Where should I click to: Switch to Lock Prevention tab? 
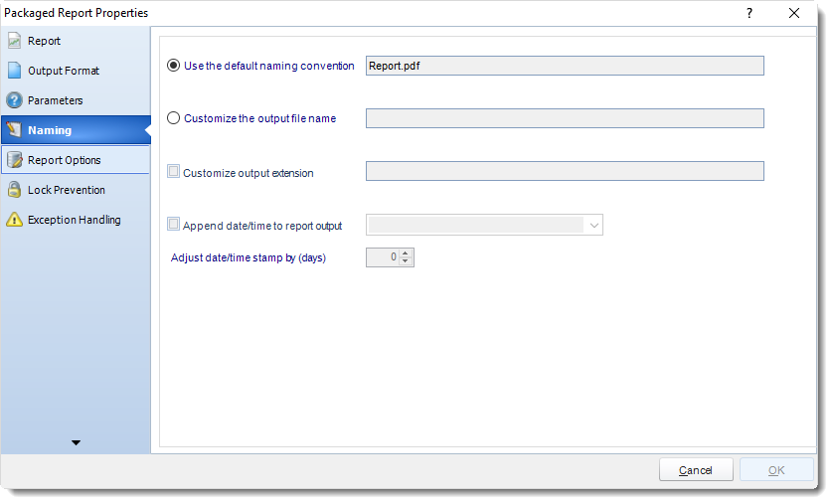(76, 190)
